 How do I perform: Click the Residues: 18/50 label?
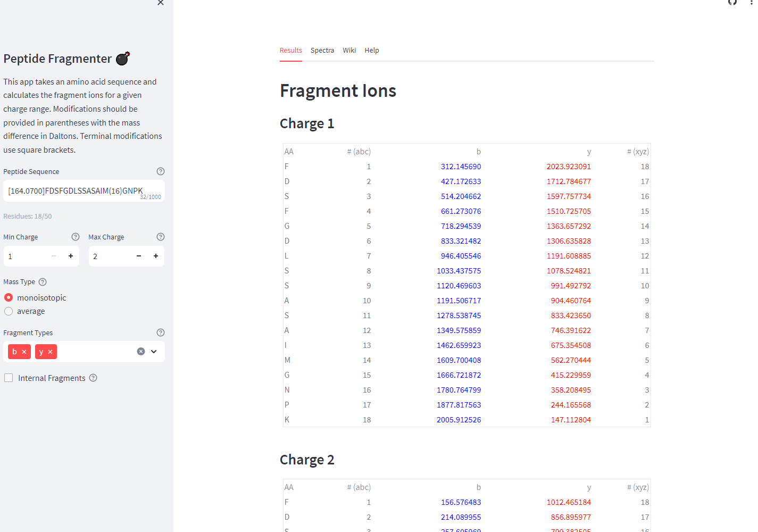click(28, 217)
